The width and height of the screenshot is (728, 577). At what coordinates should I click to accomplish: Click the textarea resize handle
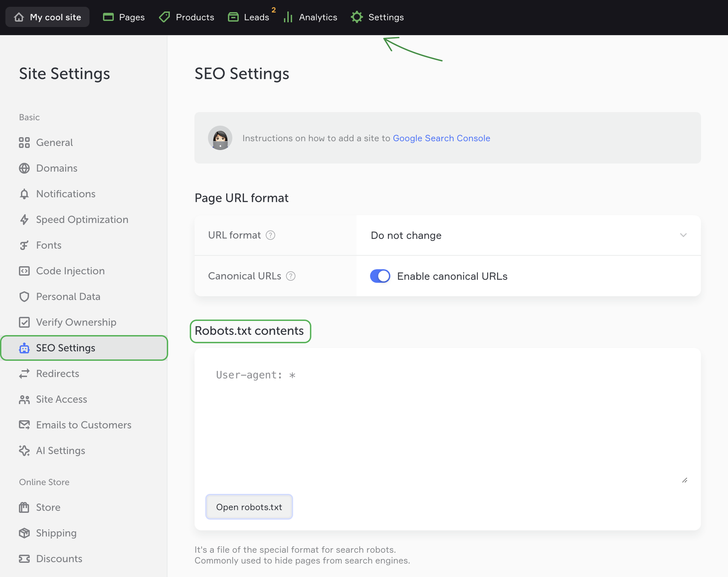coord(685,480)
